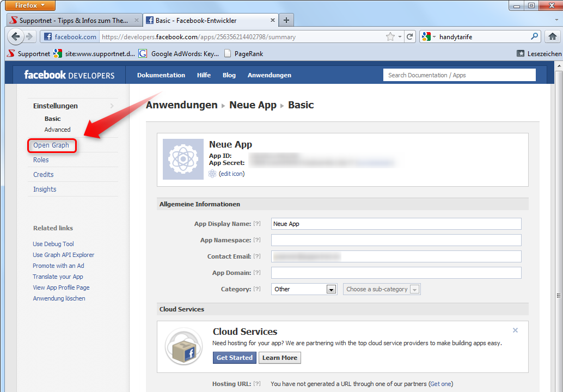Image resolution: width=563 pixels, height=392 pixels.
Task: Click Use Graph API Explorer link
Action: click(64, 255)
